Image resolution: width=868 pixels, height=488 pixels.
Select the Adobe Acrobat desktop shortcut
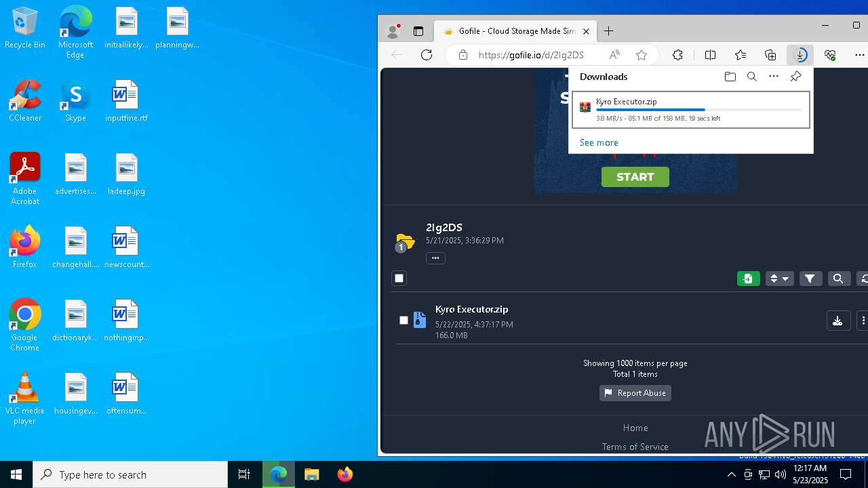click(24, 178)
